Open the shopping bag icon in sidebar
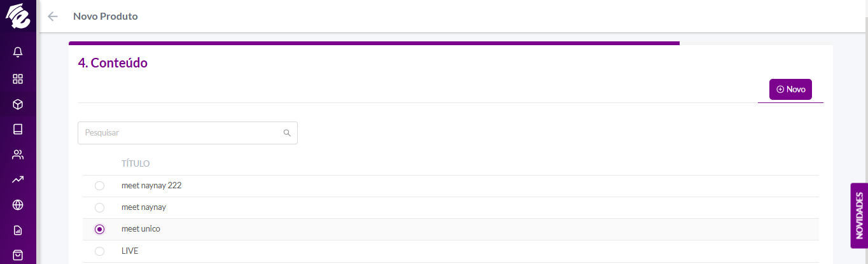This screenshot has width=868, height=264. pos(18,255)
